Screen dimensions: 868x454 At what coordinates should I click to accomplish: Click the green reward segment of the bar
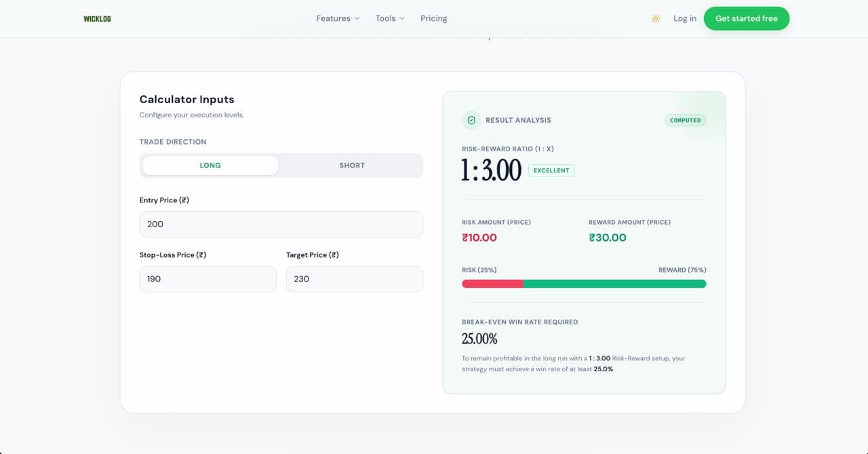[x=614, y=284]
